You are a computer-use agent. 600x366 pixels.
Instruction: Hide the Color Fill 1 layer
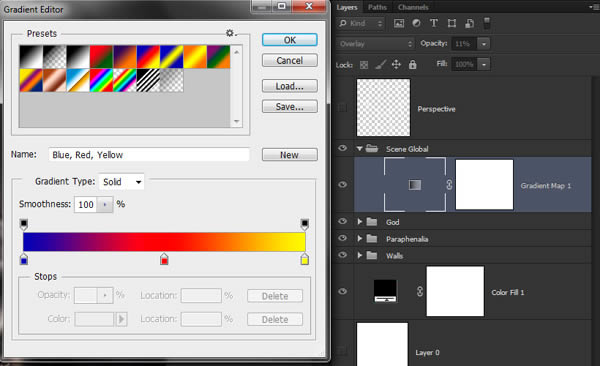tap(342, 291)
